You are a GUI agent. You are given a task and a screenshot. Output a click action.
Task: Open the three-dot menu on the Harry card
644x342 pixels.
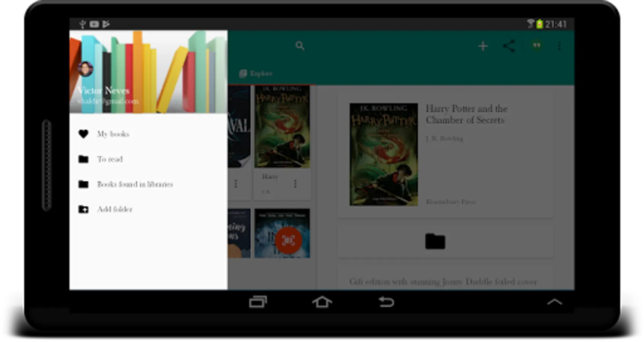tap(295, 184)
